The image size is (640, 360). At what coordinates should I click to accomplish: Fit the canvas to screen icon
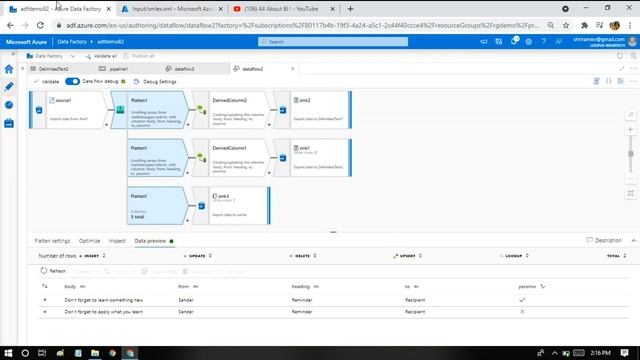click(x=631, y=193)
